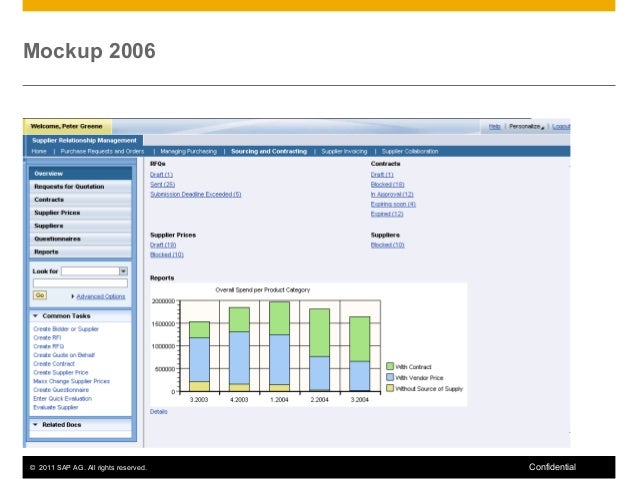This screenshot has height=479, width=638.
Task: Click the 2.2004 chart bar
Action: coord(319,350)
